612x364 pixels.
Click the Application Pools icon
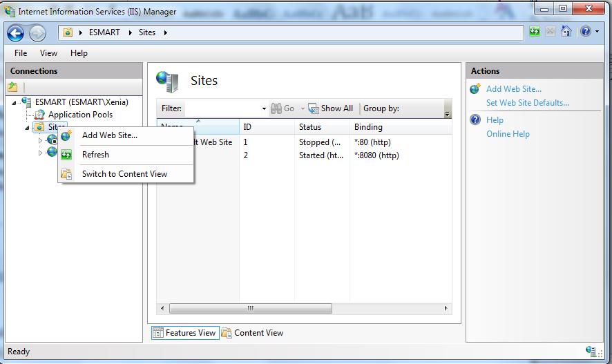(39, 115)
